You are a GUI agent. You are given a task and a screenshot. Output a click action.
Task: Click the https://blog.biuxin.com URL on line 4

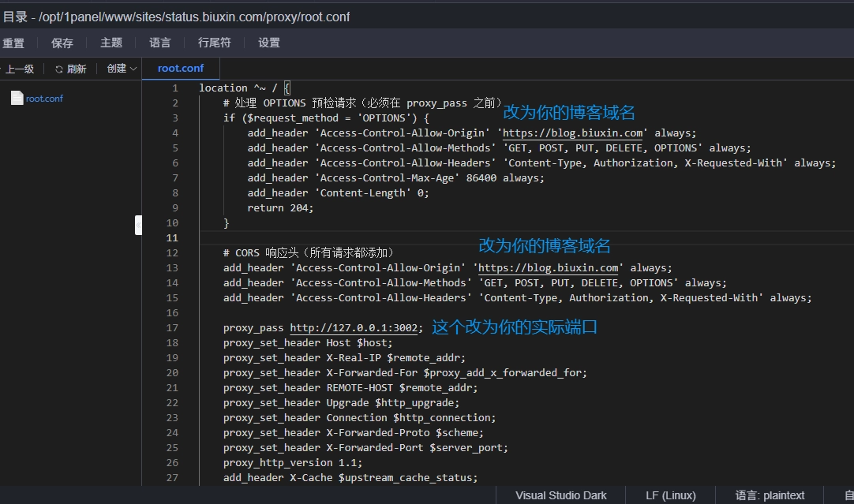[572, 133]
